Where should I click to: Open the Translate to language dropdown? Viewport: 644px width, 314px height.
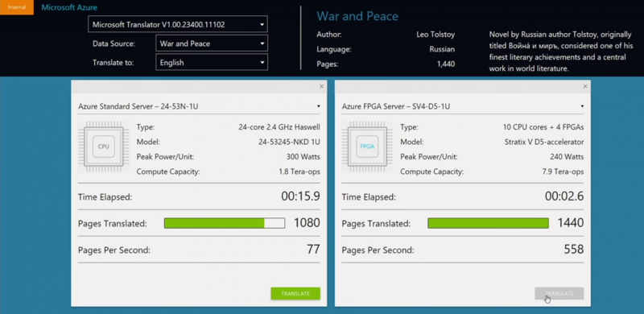coord(212,63)
